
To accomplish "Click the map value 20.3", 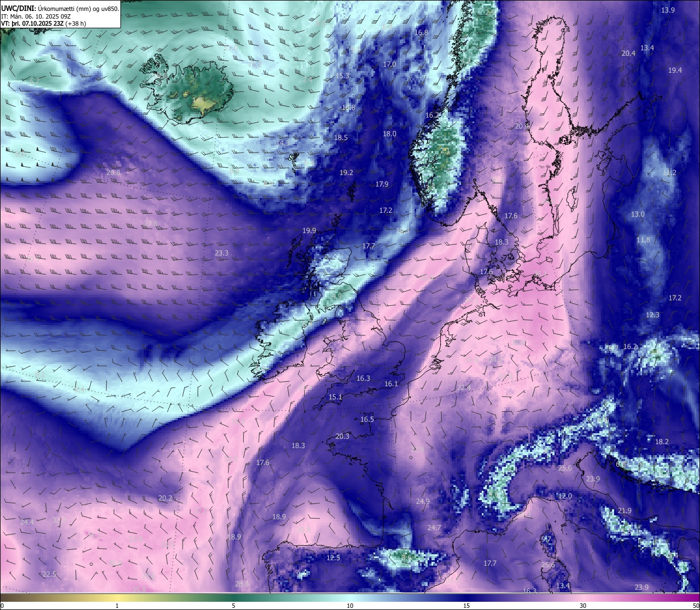I will click(x=342, y=437).
